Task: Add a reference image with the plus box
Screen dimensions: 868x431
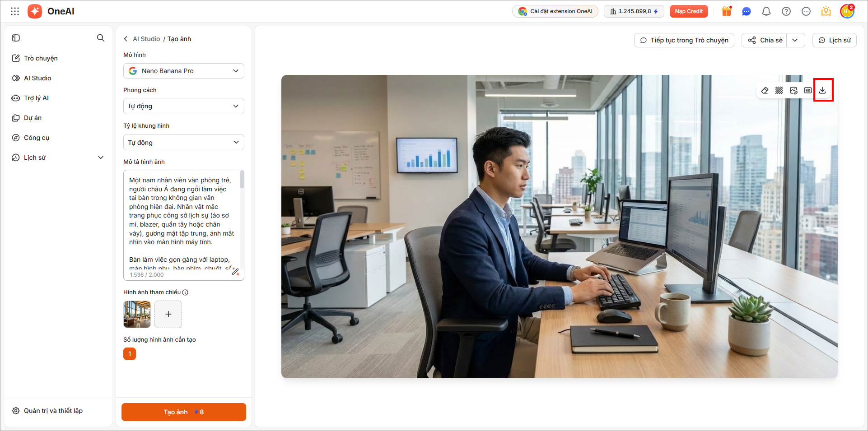Action: [168, 314]
